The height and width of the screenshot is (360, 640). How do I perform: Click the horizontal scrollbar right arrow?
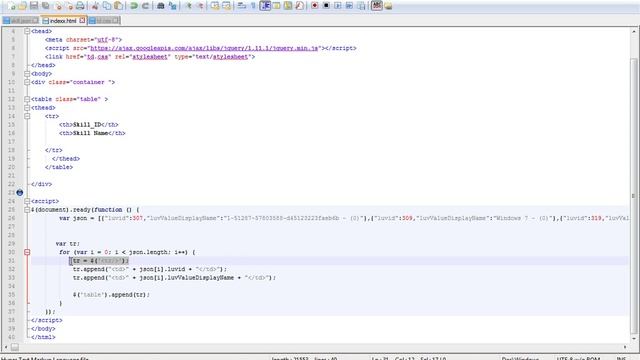point(625,347)
